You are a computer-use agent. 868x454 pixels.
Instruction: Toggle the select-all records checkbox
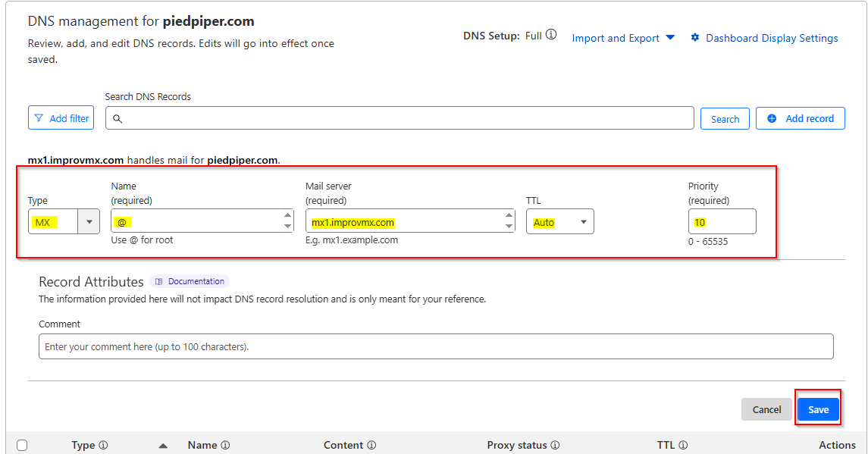[x=22, y=446]
